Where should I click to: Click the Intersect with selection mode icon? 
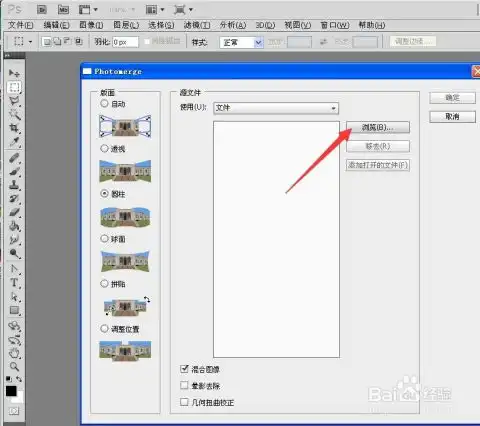pos(78,42)
